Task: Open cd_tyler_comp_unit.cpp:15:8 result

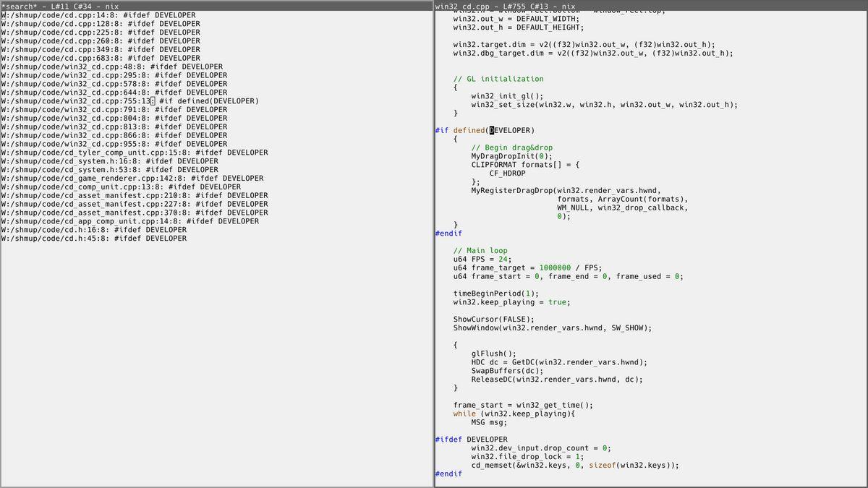Action: pyautogui.click(x=135, y=153)
